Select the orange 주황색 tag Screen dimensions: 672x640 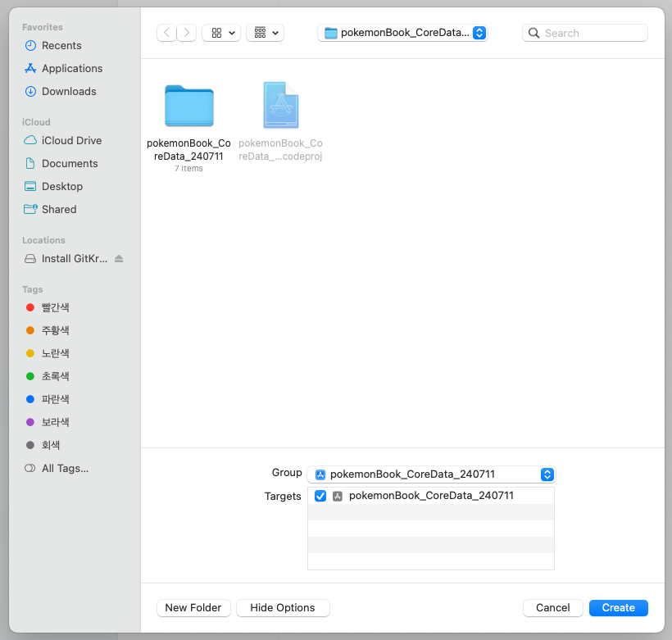48,330
